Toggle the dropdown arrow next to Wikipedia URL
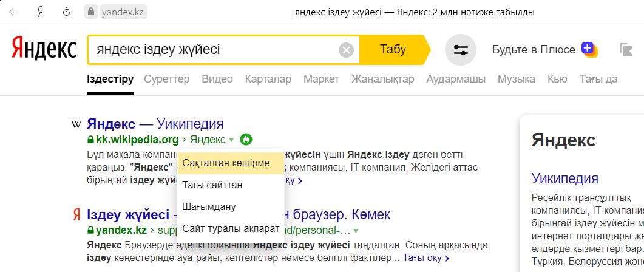Screen dimensions: 644x272 pyautogui.click(x=231, y=140)
